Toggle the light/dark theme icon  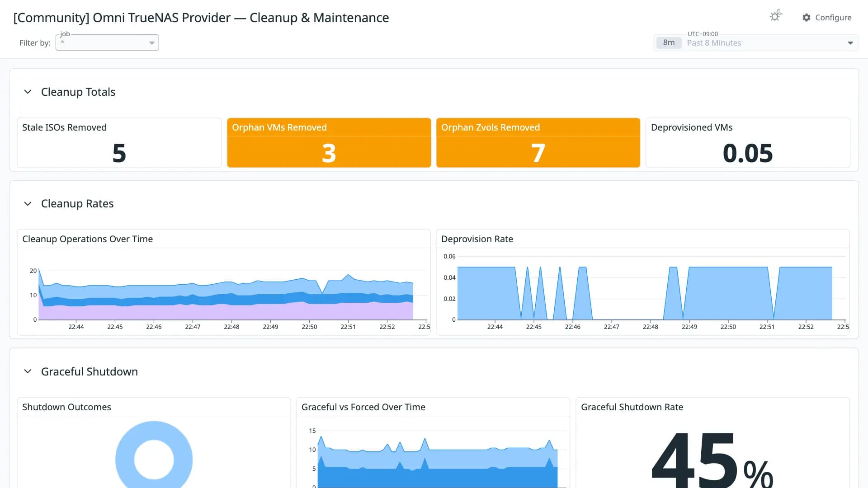point(776,16)
